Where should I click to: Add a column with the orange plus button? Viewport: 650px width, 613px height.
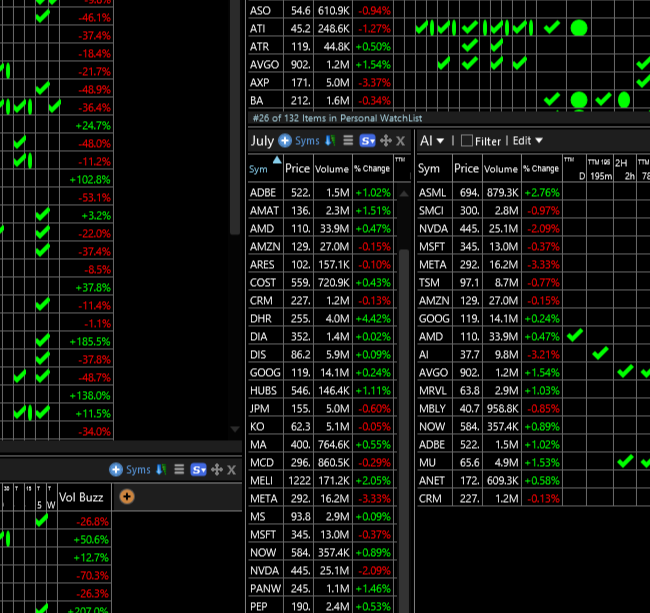coord(127,497)
